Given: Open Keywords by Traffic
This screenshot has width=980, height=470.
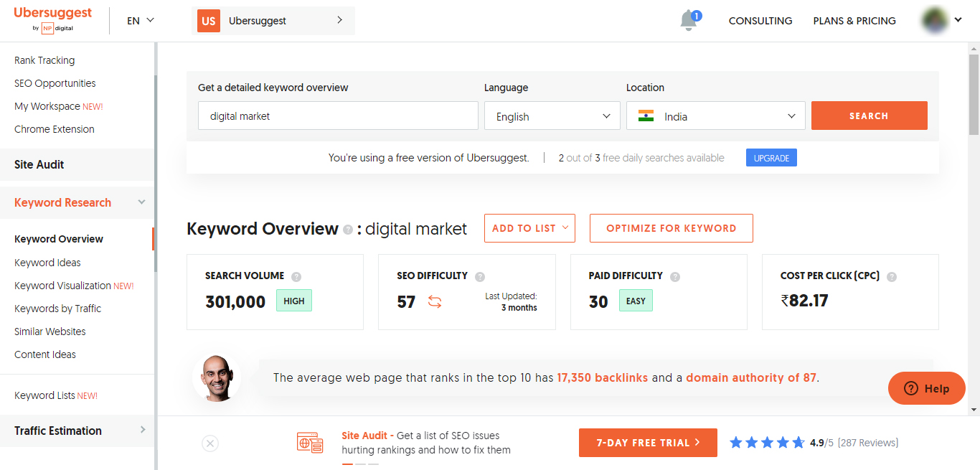Looking at the screenshot, I should click(x=58, y=309).
